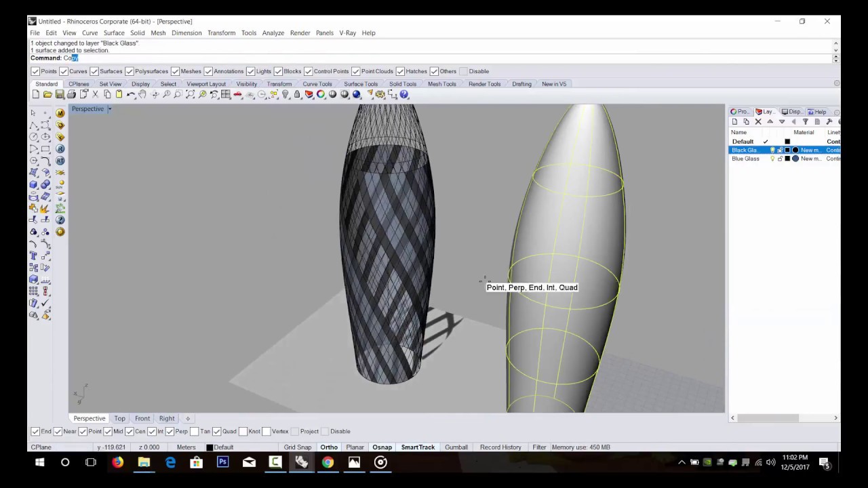Click the Black Glass layer color swatch
The height and width of the screenshot is (488, 868).
pyautogui.click(x=787, y=150)
